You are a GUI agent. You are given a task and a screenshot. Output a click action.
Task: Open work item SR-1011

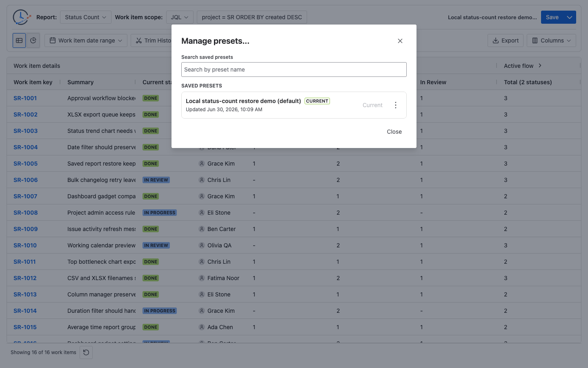click(x=24, y=262)
